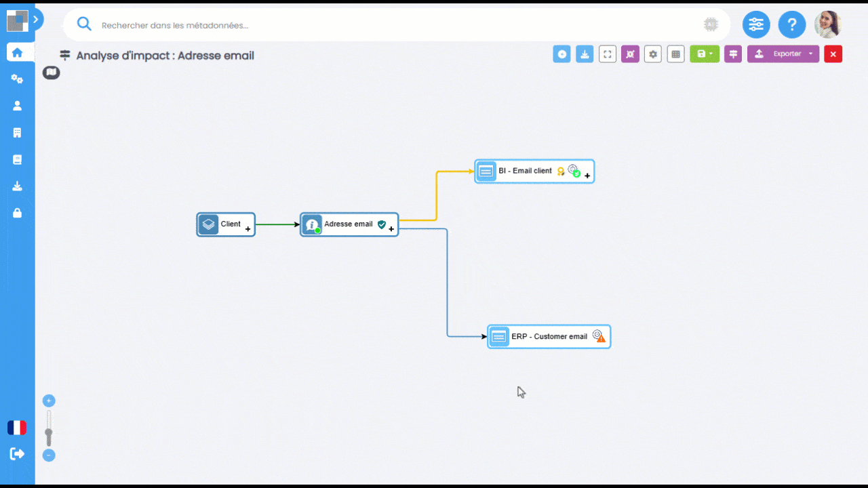Click the application logo in the corner
Image resolution: width=868 pixels, height=488 pixels.
click(x=17, y=21)
